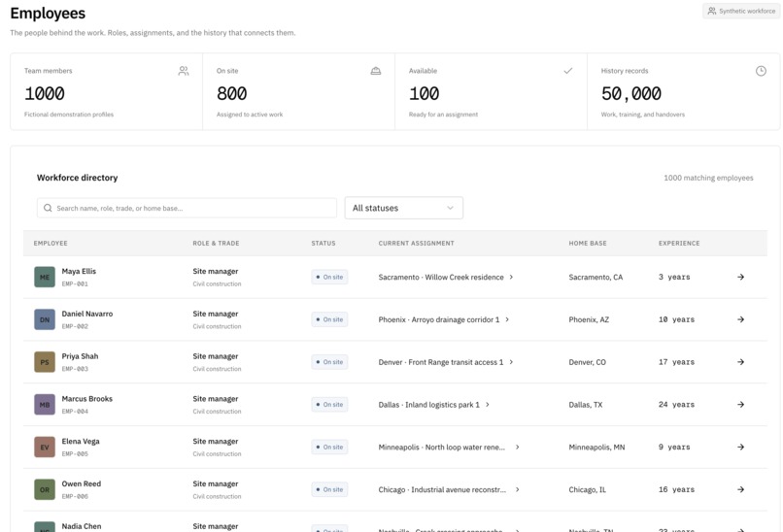Screen dimensions: 783x532
Task: Click Maya Ellis On site status badge
Action: tap(329, 277)
